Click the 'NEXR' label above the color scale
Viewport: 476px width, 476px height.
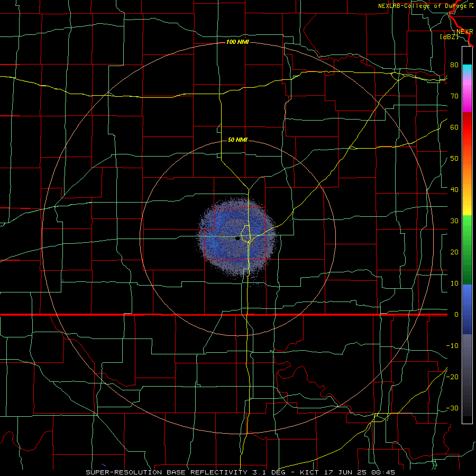point(465,32)
